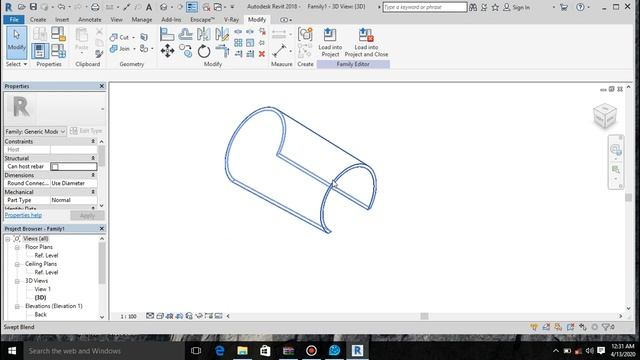Collapse the Views (all) tree node
This screenshot has height=360, width=640.
[x=8, y=239]
